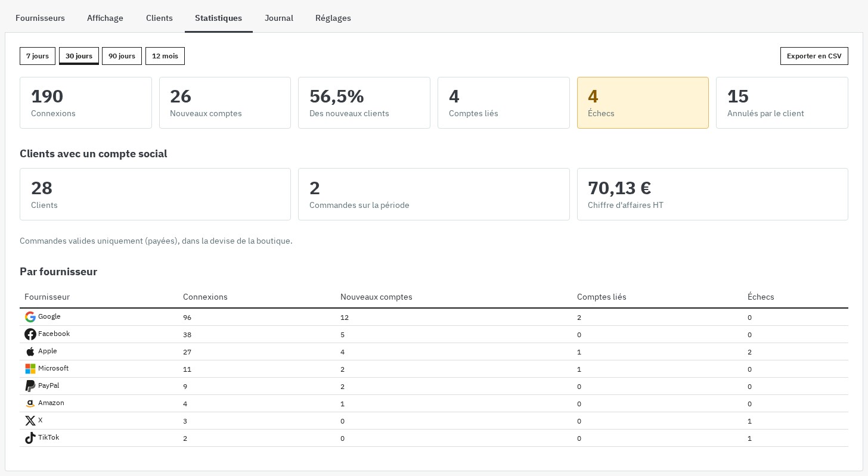The width and height of the screenshot is (868, 476).
Task: Click the Microsoft logo icon
Action: click(x=30, y=369)
